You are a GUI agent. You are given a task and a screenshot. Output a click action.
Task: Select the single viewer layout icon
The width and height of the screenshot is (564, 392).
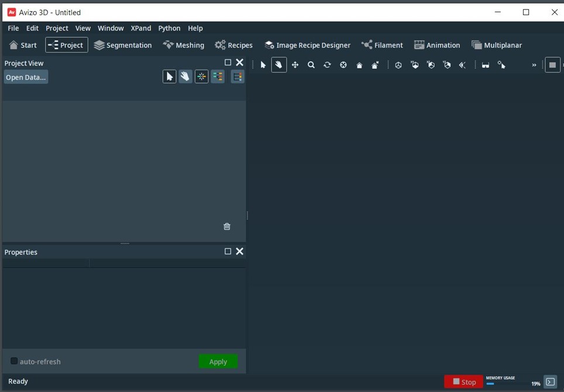(552, 65)
